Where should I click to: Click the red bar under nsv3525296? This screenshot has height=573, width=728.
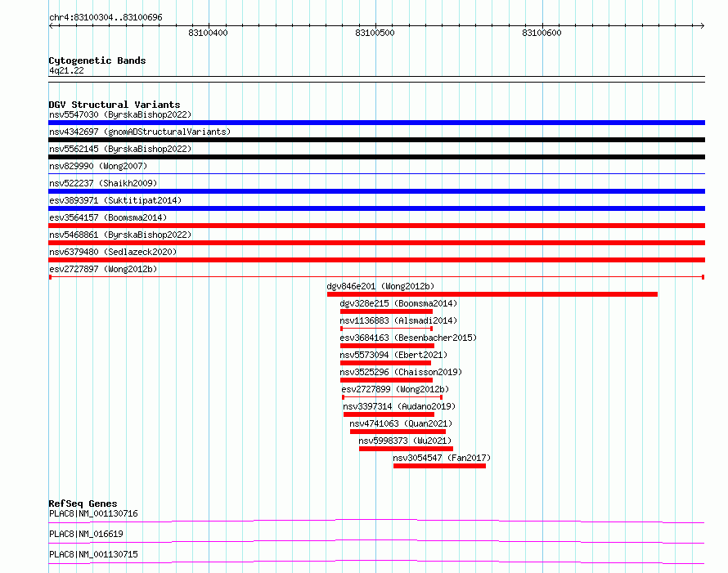tap(386, 380)
